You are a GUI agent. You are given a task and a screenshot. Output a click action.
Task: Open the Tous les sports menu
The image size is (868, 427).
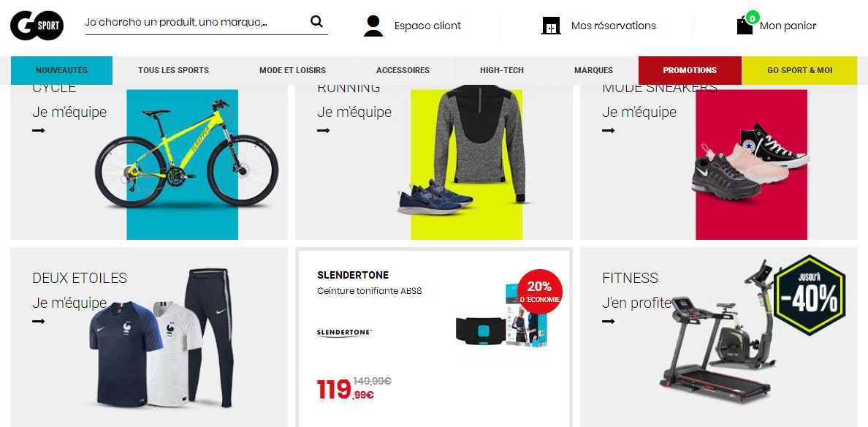[173, 70]
